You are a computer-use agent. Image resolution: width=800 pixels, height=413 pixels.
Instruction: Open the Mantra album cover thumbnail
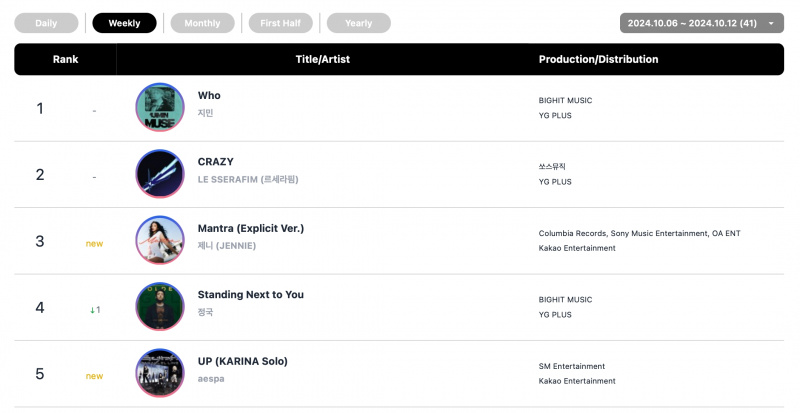pyautogui.click(x=160, y=240)
